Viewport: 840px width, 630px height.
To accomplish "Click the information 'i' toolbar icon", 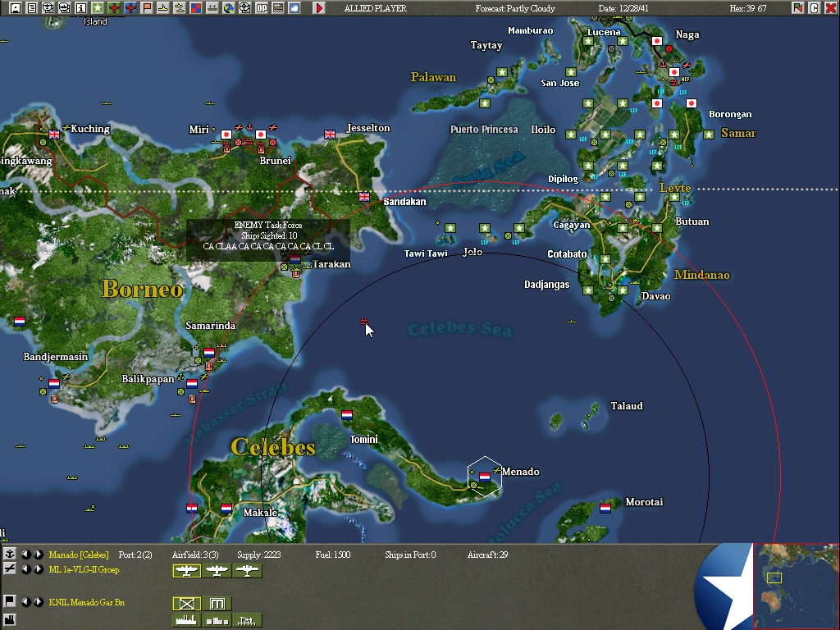I will point(81,8).
